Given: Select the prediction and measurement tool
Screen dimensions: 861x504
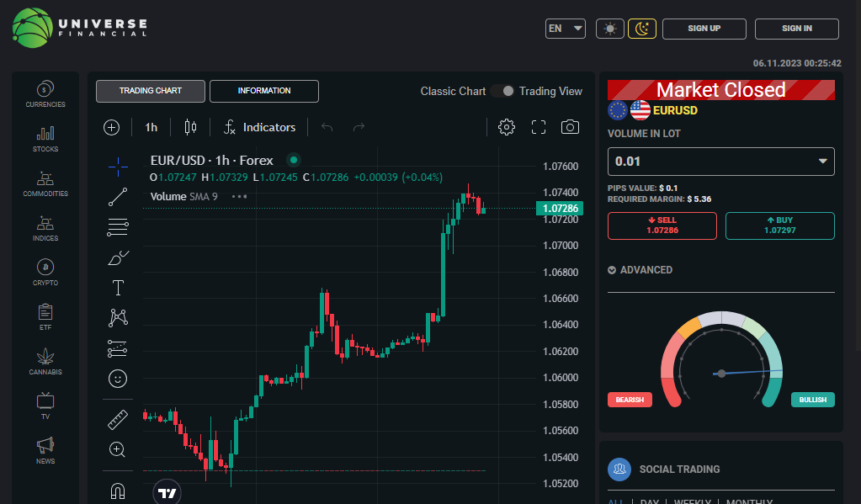Looking at the screenshot, I should coord(118,348).
